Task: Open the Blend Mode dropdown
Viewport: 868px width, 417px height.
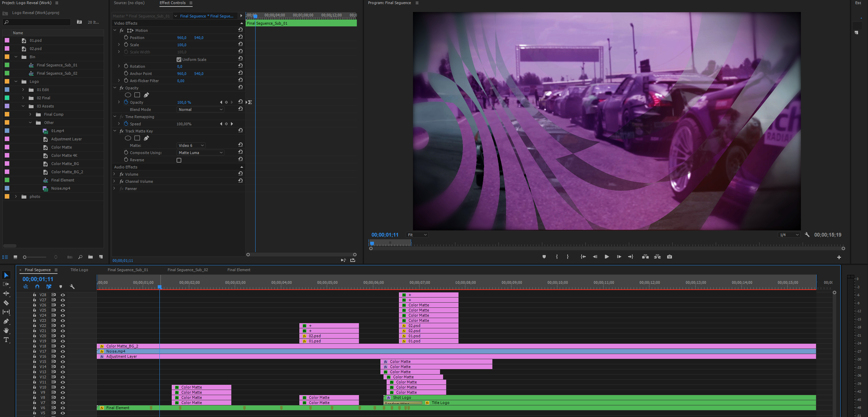Action: tap(200, 110)
